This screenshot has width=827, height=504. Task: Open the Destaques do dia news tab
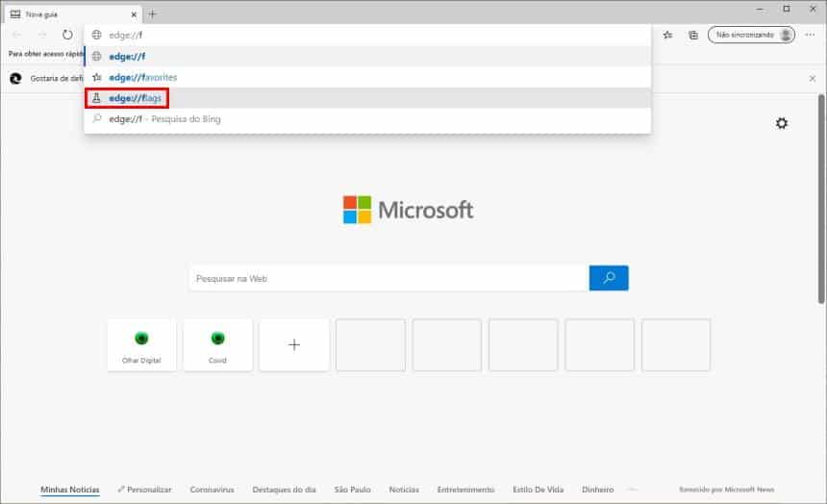285,490
